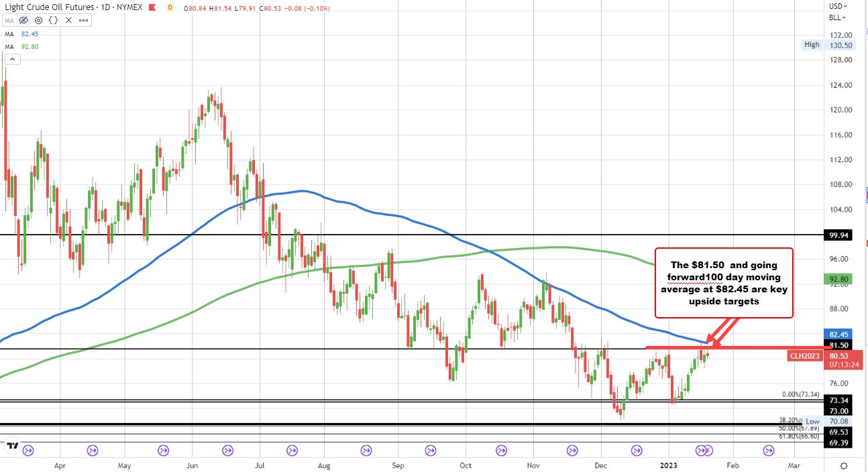Image resolution: width=868 pixels, height=472 pixels.
Task: Click the 1D interval label in chart header
Action: click(106, 7)
